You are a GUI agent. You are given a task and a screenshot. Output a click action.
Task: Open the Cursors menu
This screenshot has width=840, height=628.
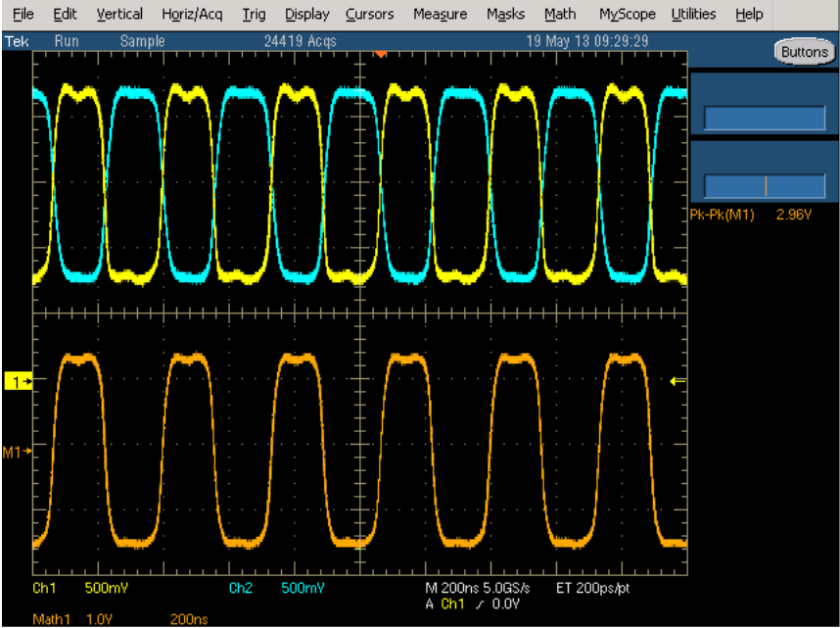[x=369, y=14]
